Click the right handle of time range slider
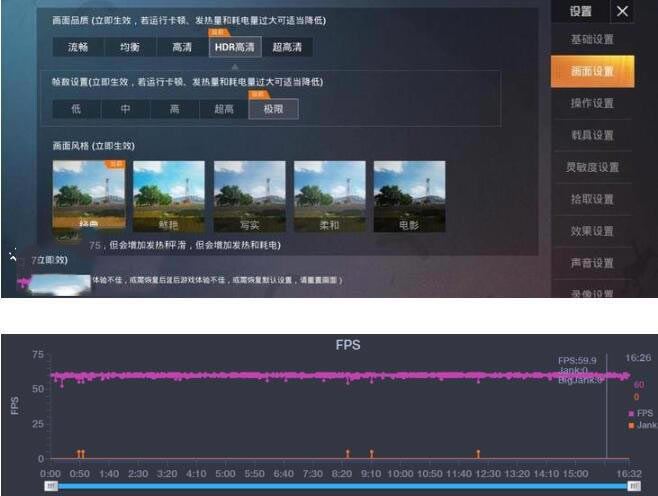 [634, 486]
